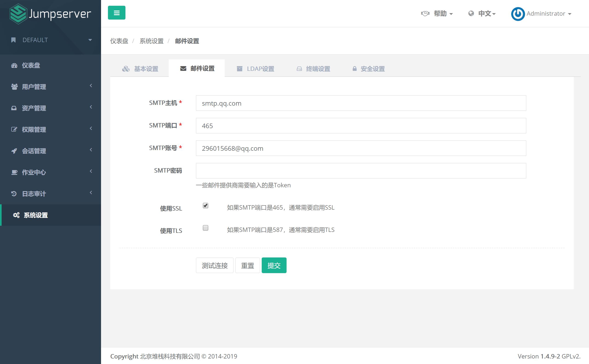Click the envelope icon on 邮件设置 tab
The height and width of the screenshot is (364, 589).
183,69
